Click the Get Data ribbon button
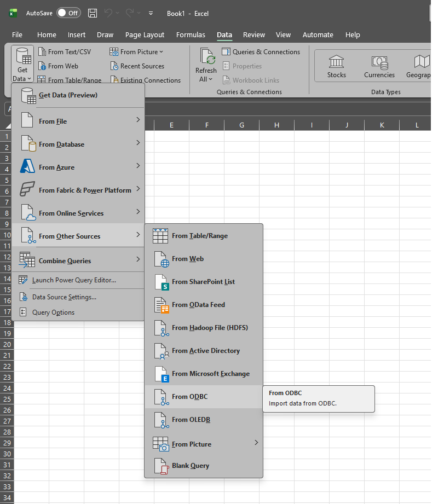Viewport: 438px width, 504px height. pyautogui.click(x=22, y=64)
